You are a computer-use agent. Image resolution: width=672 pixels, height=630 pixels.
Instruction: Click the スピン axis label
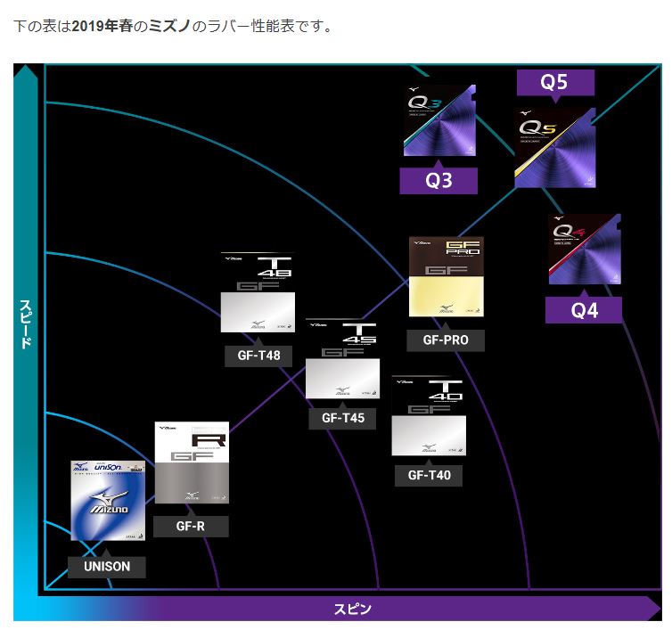pyautogui.click(x=352, y=609)
